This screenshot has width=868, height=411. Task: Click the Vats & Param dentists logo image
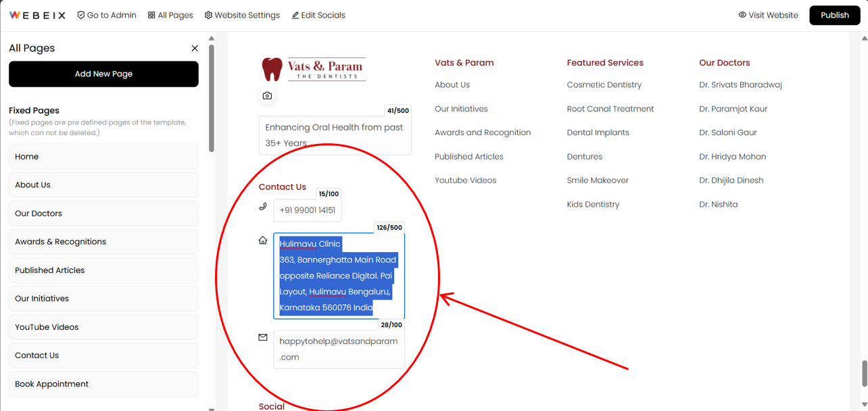click(314, 69)
